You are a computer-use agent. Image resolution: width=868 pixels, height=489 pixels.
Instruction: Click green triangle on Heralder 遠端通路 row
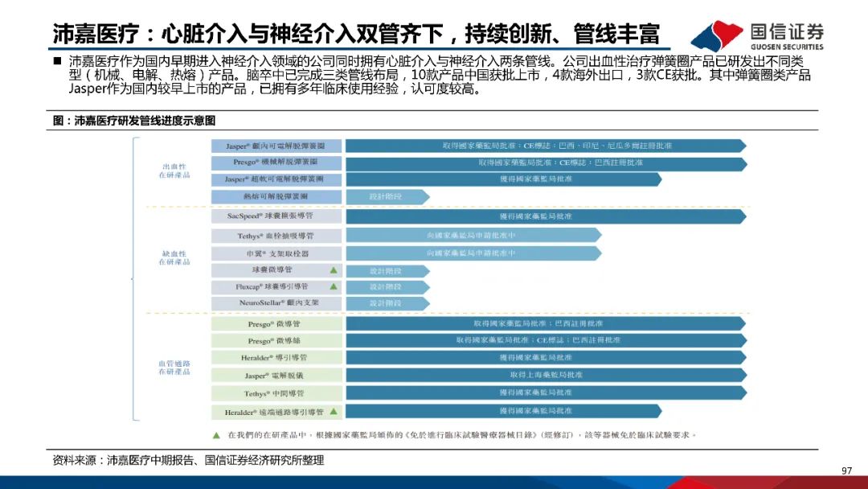[x=334, y=412]
